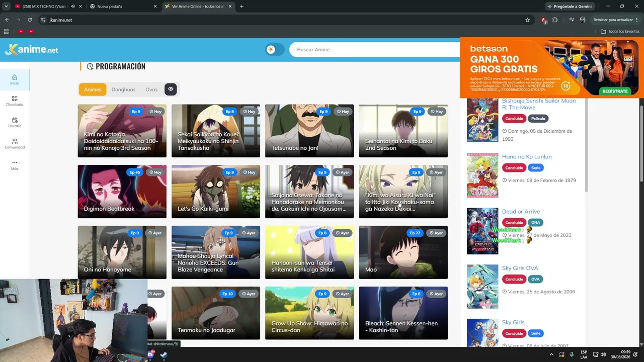The image size is (644, 362).
Task: Open Saijo no Osewa episode card
Action: coord(309,192)
